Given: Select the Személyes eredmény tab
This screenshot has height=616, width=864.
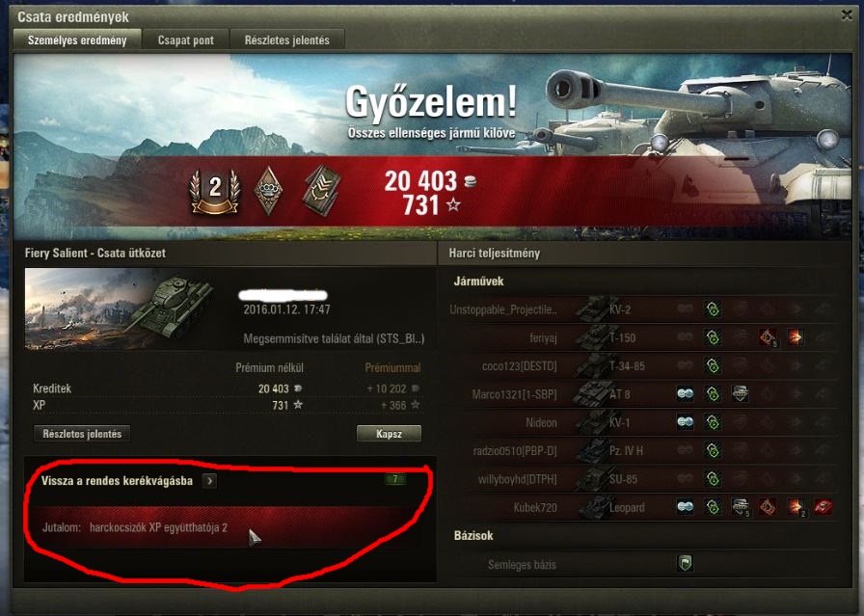Looking at the screenshot, I should pyautogui.click(x=77, y=40).
